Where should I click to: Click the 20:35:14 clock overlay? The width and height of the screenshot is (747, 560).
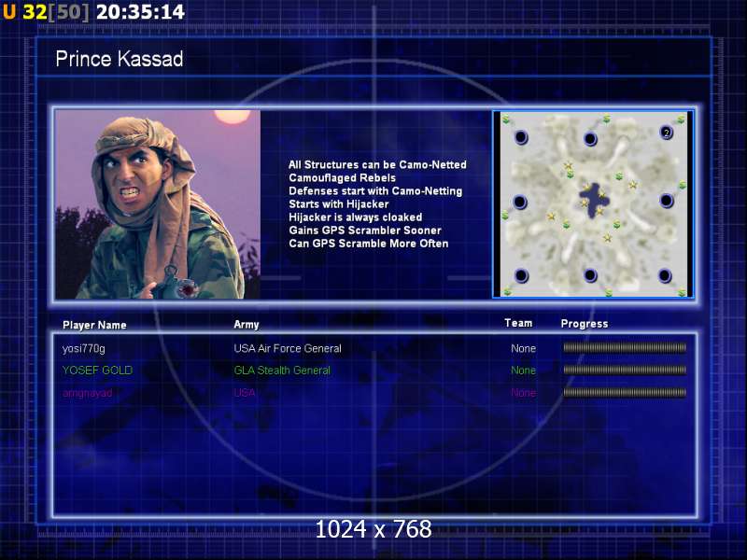tap(141, 11)
